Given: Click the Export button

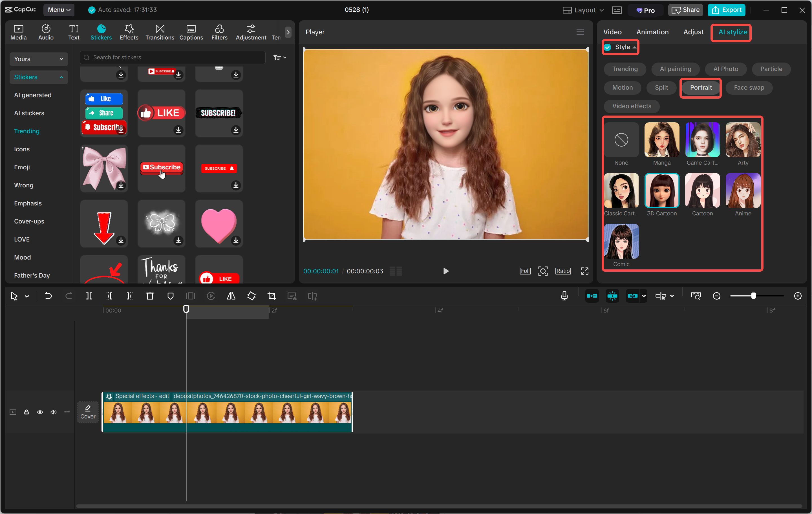Looking at the screenshot, I should click(x=726, y=10).
